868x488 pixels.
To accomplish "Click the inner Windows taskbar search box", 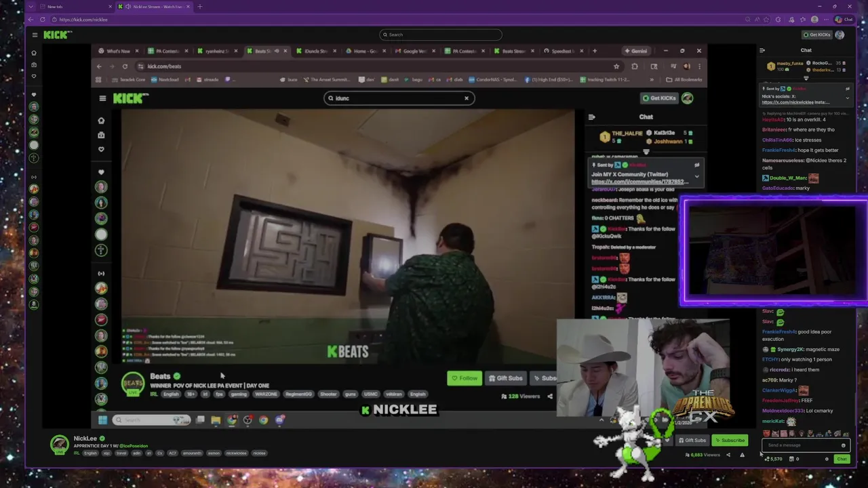I will [151, 420].
